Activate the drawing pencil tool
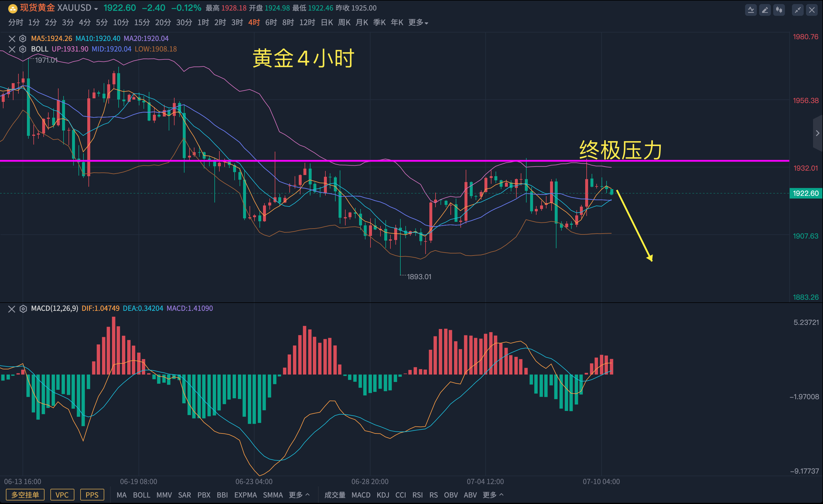This screenshot has height=504, width=823. (x=765, y=10)
